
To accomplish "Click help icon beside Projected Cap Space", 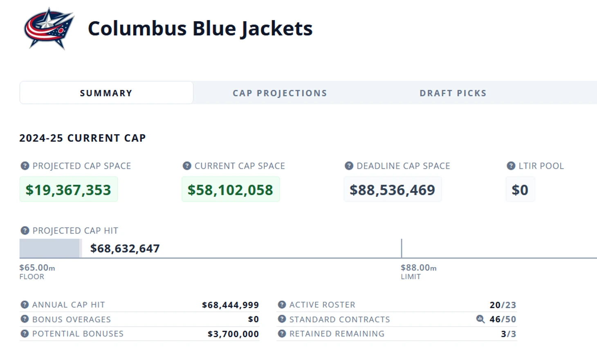I will [25, 166].
